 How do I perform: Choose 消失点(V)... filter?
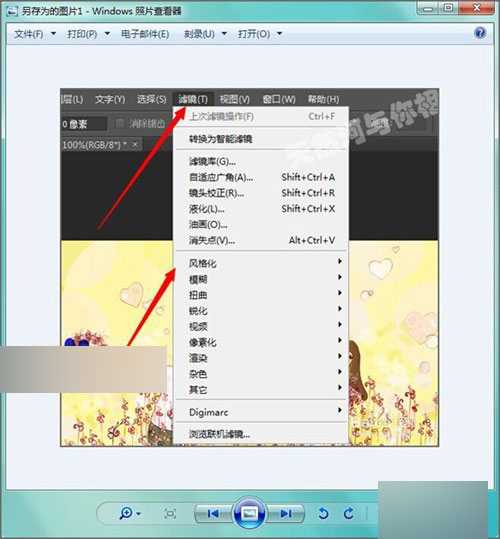(x=262, y=240)
